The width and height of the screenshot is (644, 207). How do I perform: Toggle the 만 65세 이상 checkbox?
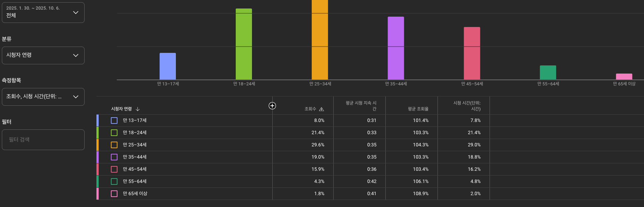click(114, 194)
